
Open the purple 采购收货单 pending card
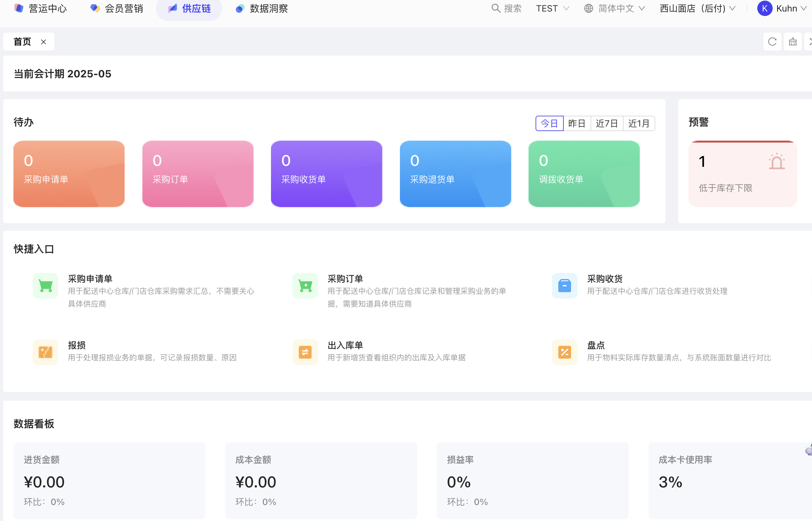326,174
